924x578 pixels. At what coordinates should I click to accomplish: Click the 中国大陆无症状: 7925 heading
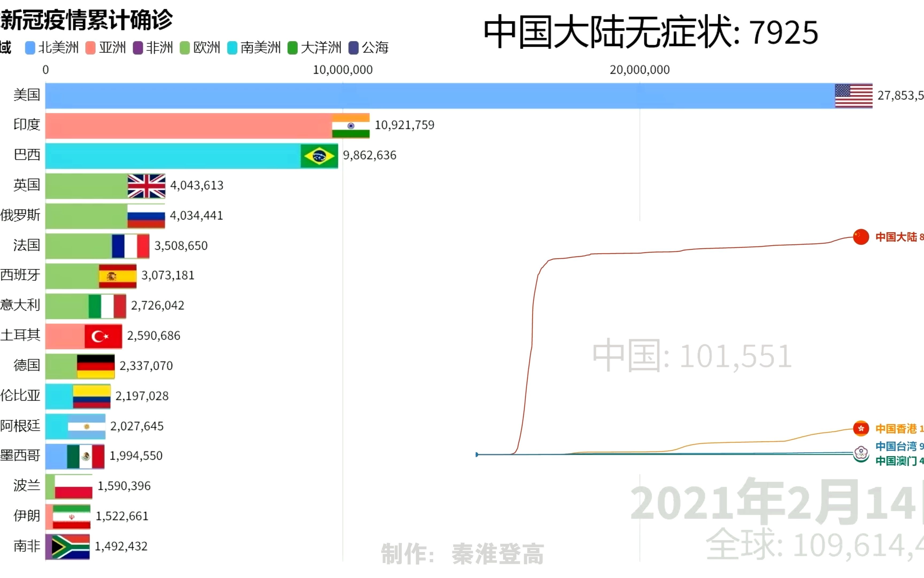pyautogui.click(x=651, y=32)
